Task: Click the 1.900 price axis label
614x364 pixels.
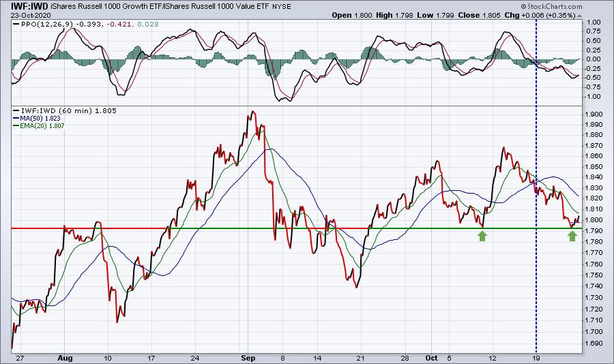Action: 595,115
